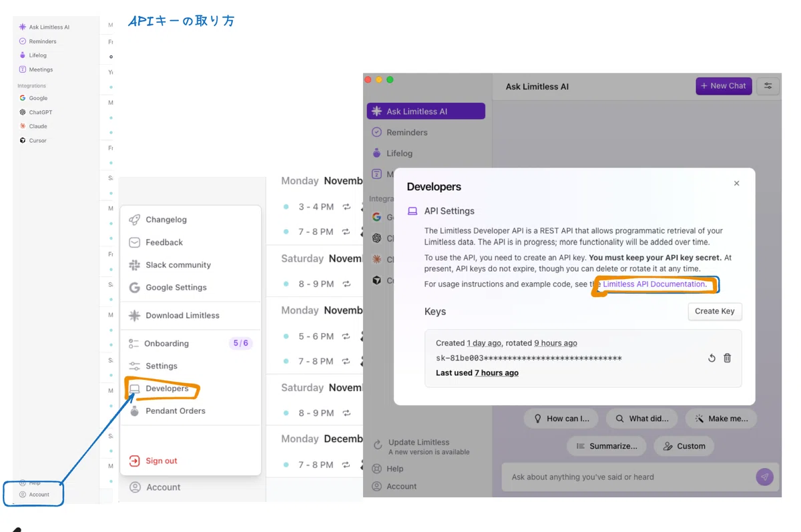Click Update Limitless in the macOS window sidebar
This screenshot has width=801, height=532.
pos(426,447)
